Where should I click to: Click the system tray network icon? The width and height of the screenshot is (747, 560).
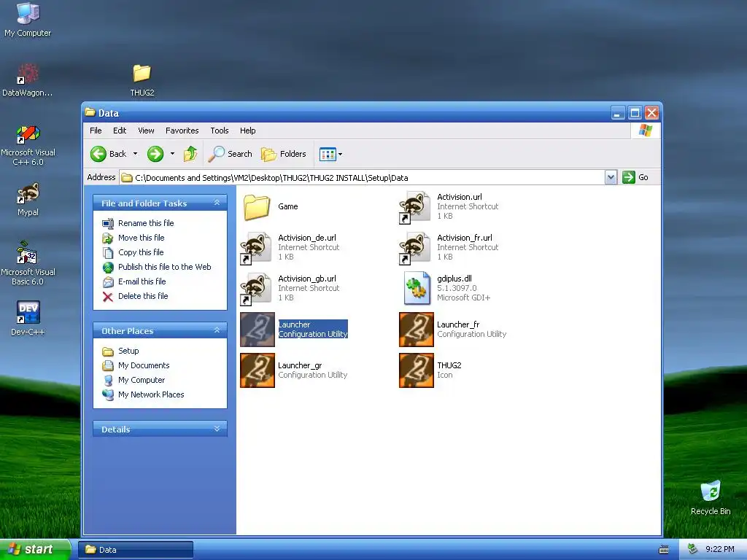[693, 549]
